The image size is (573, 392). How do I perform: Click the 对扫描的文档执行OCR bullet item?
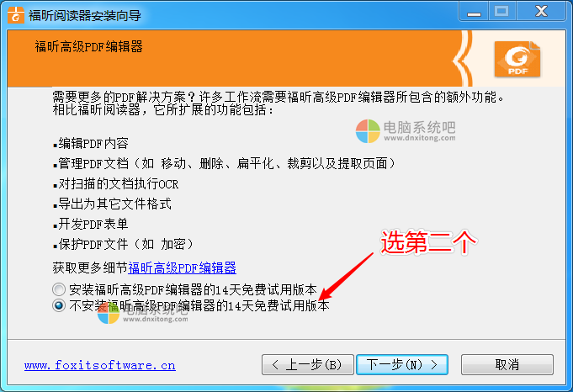click(x=116, y=183)
